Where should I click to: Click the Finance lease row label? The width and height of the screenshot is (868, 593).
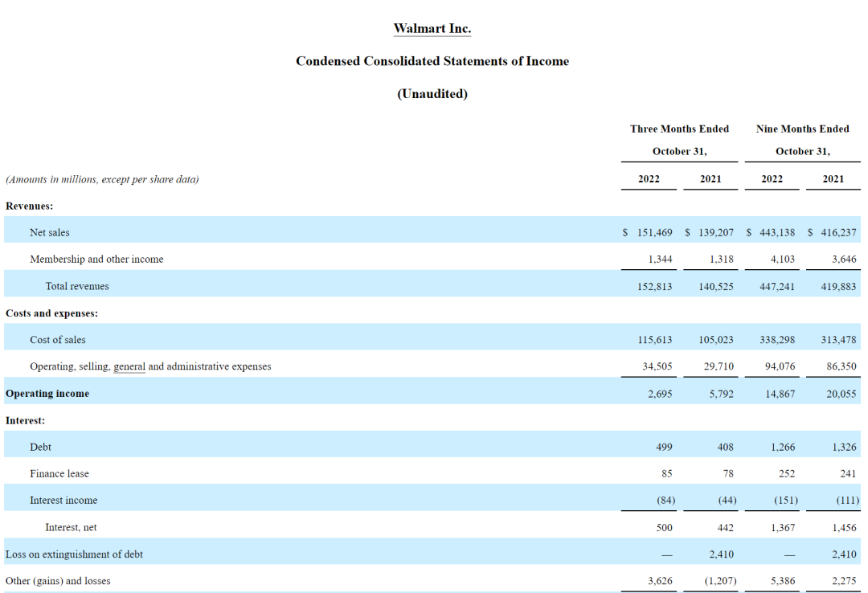tap(59, 474)
